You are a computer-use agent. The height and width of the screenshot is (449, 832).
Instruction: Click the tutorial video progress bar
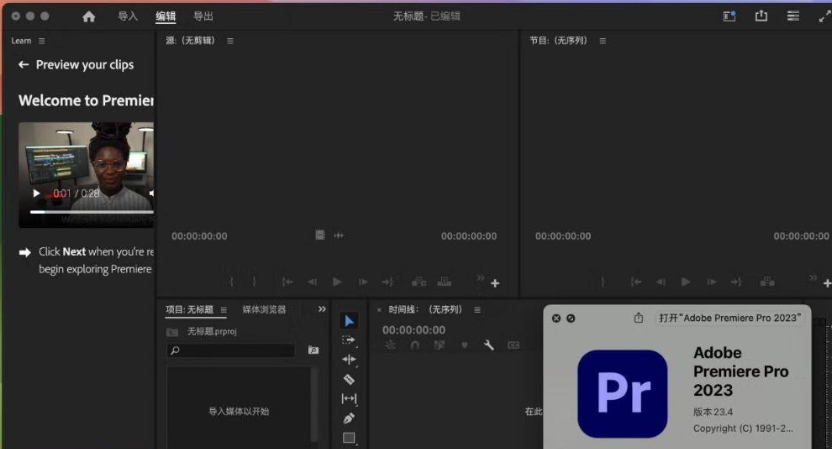91,212
